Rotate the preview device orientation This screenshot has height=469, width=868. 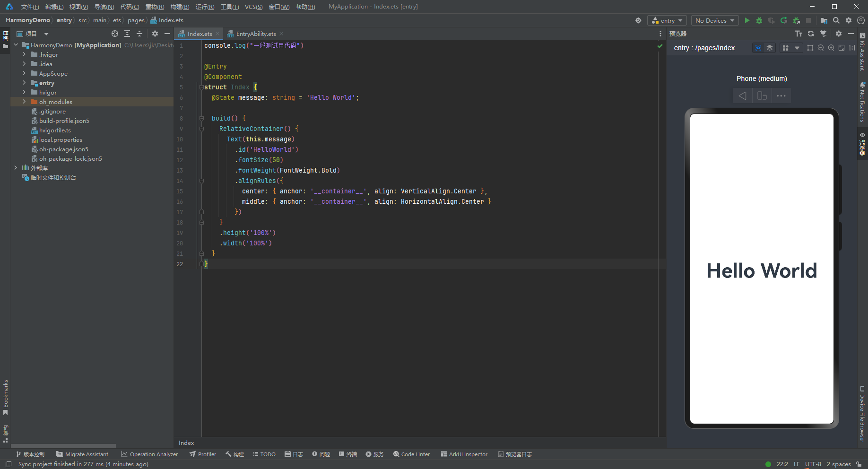[762, 96]
